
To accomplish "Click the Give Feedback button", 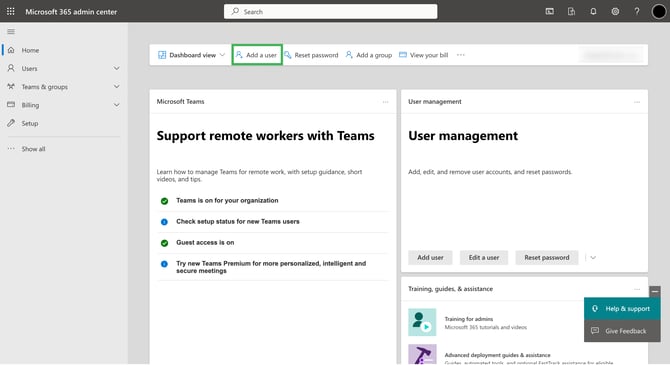I will point(622,331).
